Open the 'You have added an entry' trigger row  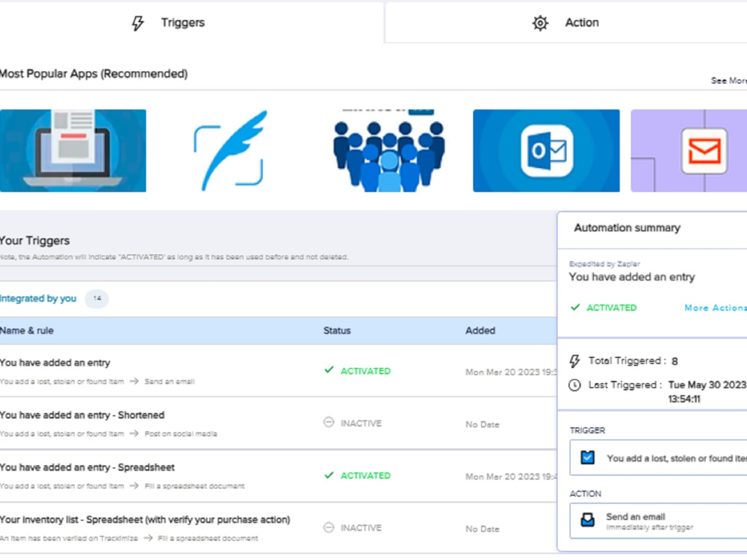click(x=278, y=371)
